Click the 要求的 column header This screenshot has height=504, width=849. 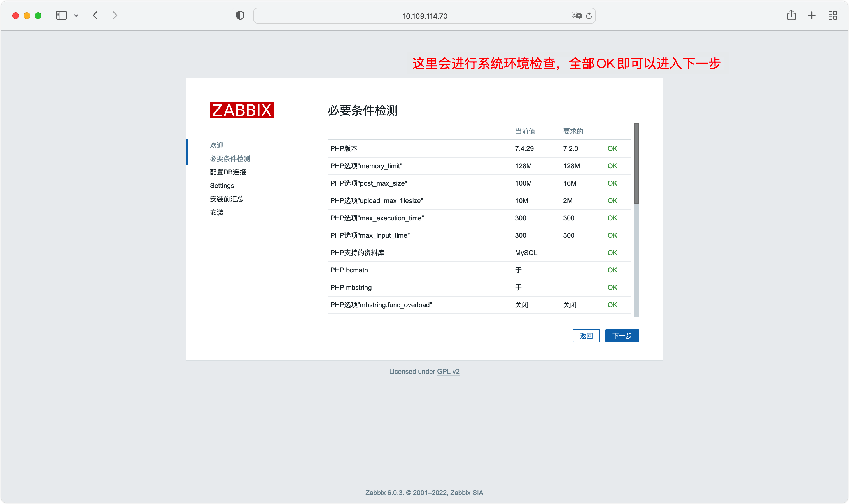573,131
